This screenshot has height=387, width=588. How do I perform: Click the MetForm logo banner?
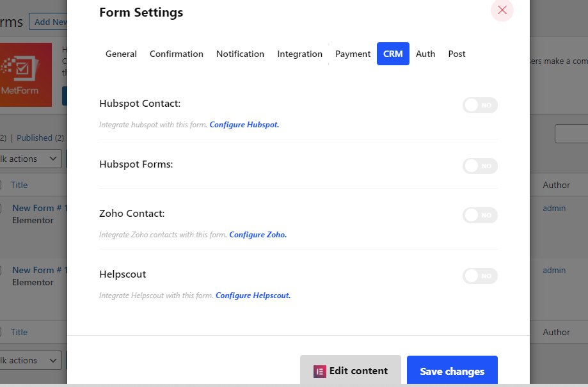(26, 75)
